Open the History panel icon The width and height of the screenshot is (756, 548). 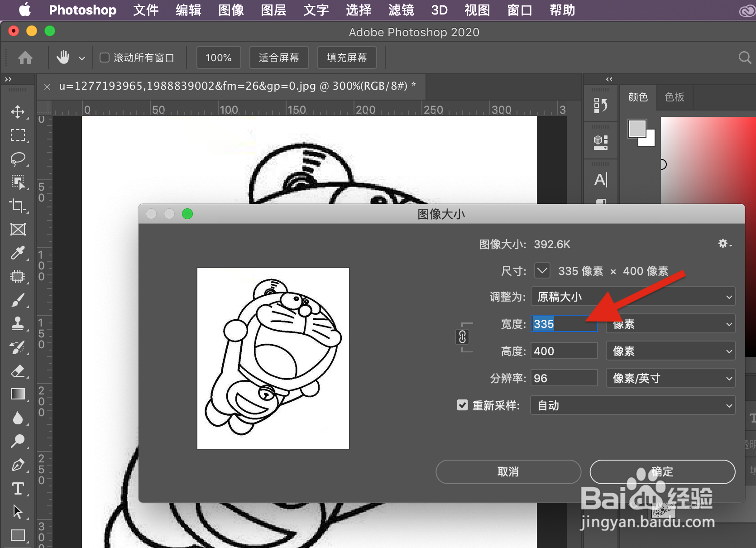tap(601, 106)
